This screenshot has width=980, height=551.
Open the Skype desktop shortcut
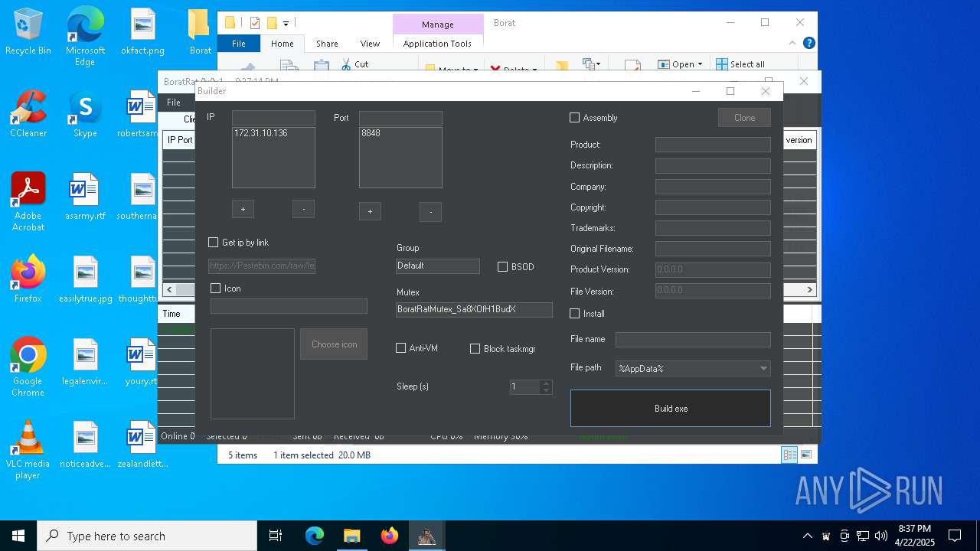tap(85, 114)
